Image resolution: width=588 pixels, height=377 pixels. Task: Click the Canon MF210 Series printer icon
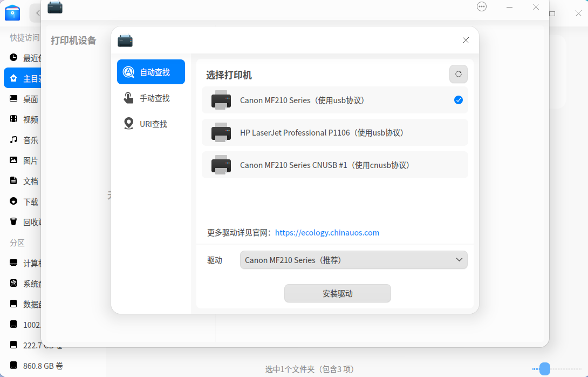221,100
